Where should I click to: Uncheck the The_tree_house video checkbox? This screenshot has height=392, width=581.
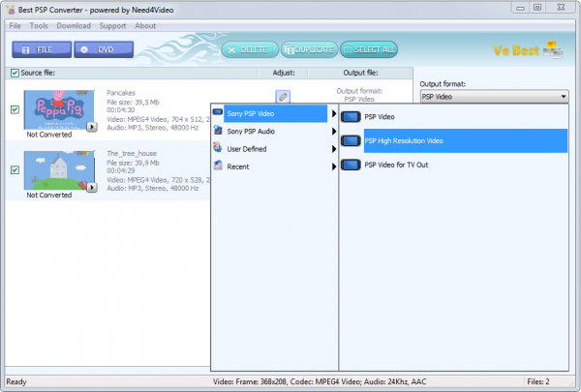(x=15, y=170)
